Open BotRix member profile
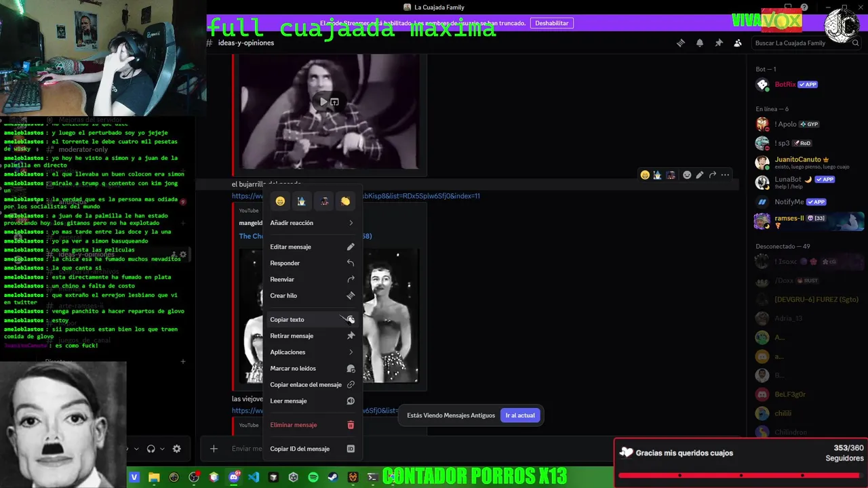This screenshot has width=868, height=488. 807,85
